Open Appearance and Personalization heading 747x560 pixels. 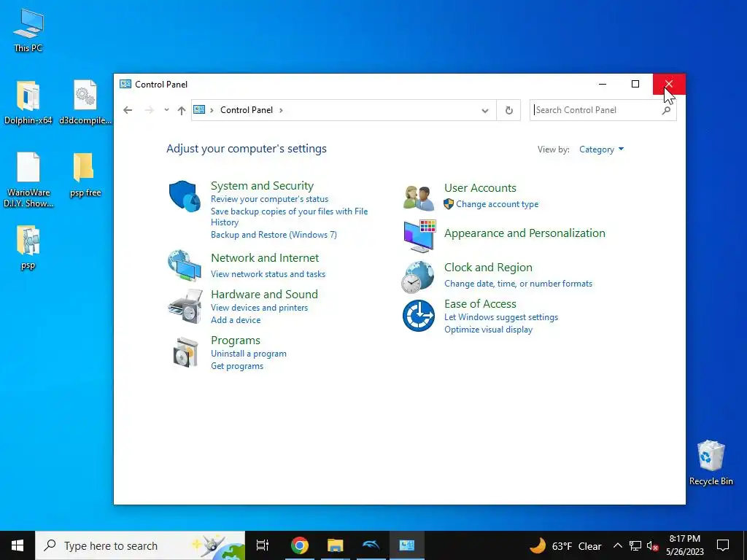(525, 233)
